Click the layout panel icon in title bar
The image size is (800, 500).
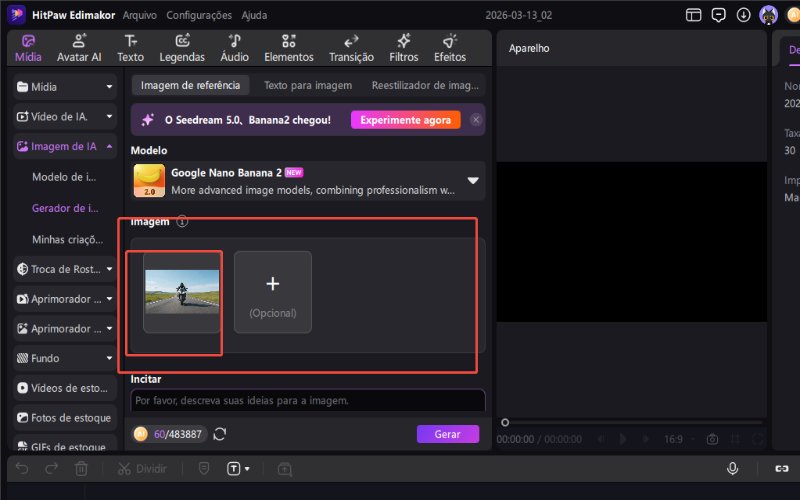(693, 15)
